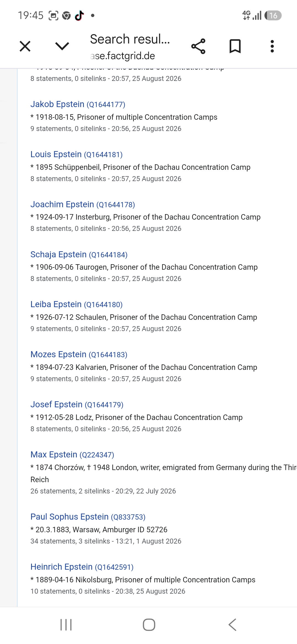The image size is (297, 644).
Task: Close the browser custom tab
Action: (25, 46)
